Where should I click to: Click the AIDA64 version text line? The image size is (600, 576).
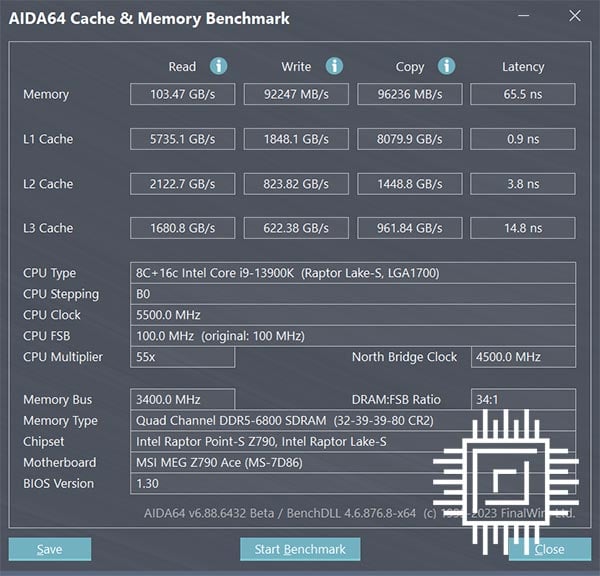[x=359, y=513]
